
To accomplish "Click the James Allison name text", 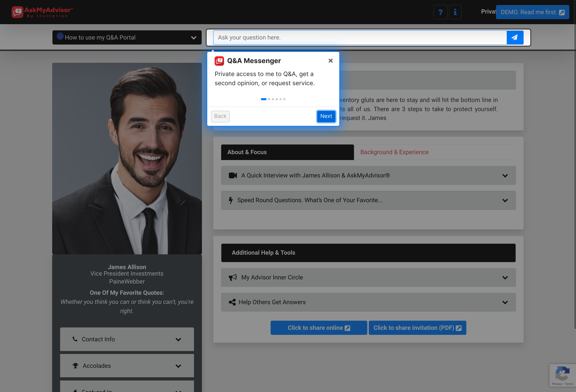I will (x=127, y=267).
